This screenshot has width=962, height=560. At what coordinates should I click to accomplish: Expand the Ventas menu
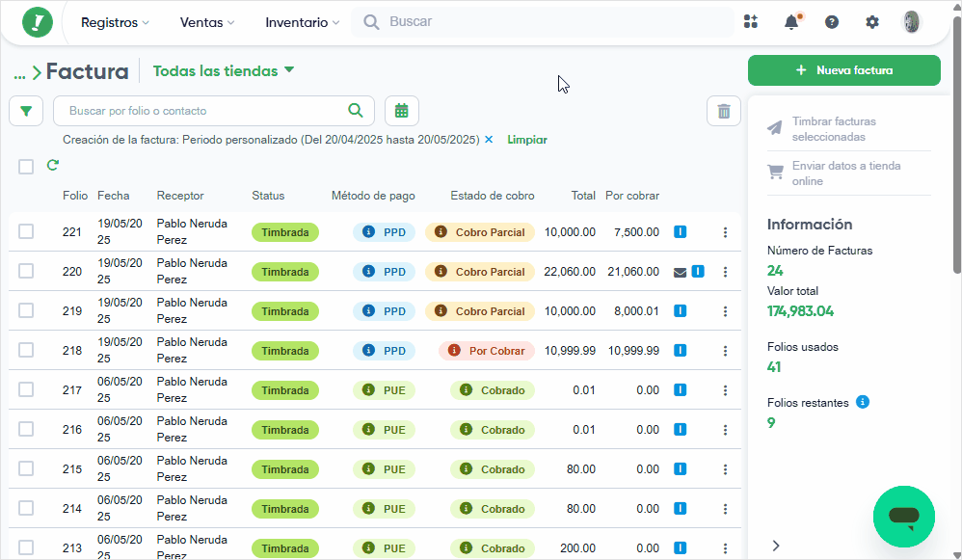click(206, 23)
